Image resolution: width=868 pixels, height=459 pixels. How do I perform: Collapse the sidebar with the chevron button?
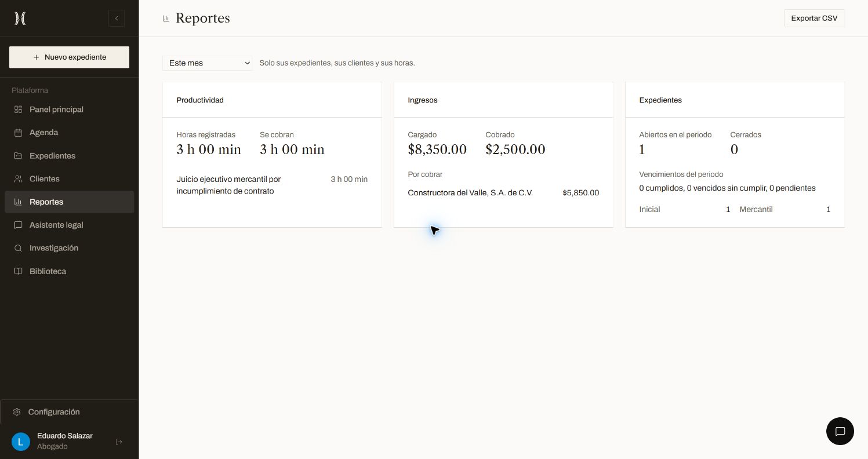tap(117, 19)
